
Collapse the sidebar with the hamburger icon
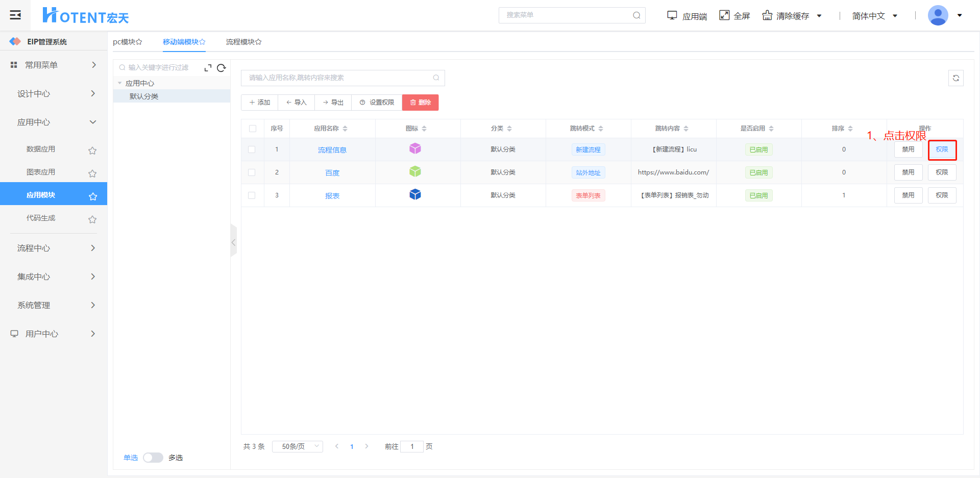click(x=15, y=15)
